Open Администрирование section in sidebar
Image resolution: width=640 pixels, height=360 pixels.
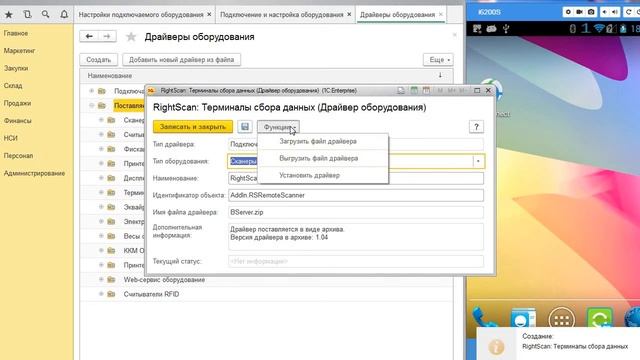pyautogui.click(x=34, y=173)
